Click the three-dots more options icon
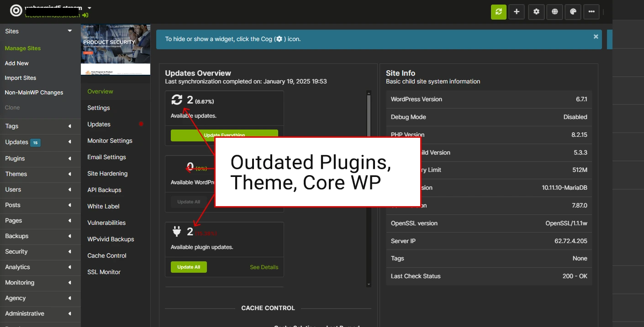The width and height of the screenshot is (644, 327). [591, 12]
